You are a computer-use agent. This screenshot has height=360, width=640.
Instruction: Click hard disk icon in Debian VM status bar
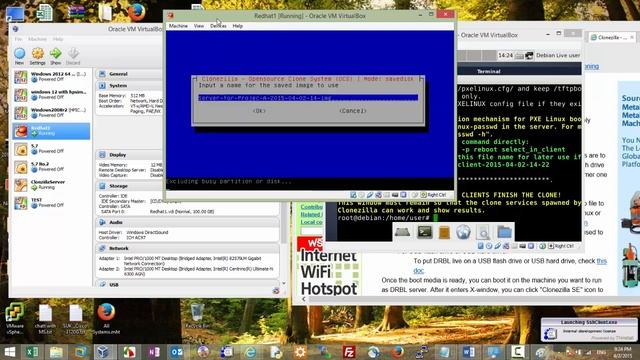click(481, 246)
